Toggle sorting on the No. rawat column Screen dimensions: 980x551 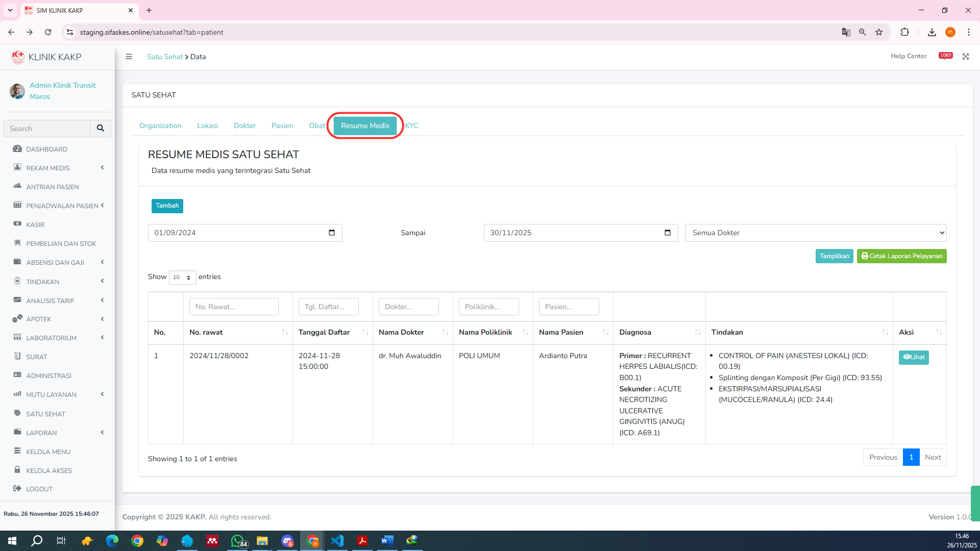(x=285, y=332)
